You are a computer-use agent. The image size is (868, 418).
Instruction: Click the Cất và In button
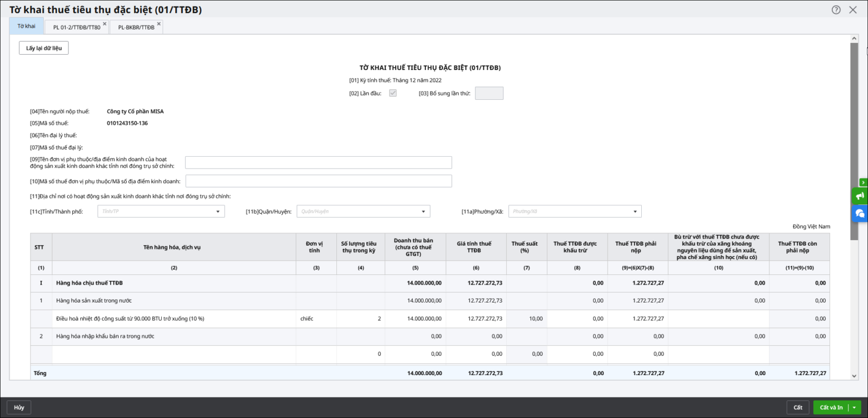click(831, 407)
